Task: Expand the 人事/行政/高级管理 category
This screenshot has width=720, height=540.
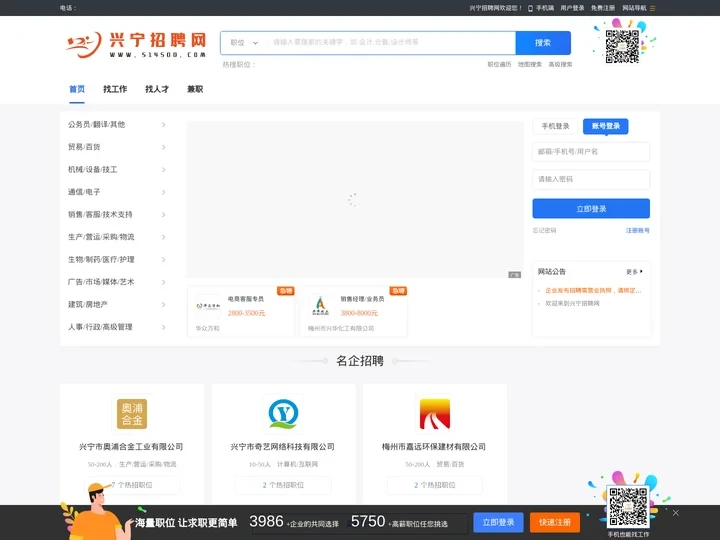Action: pos(117,327)
